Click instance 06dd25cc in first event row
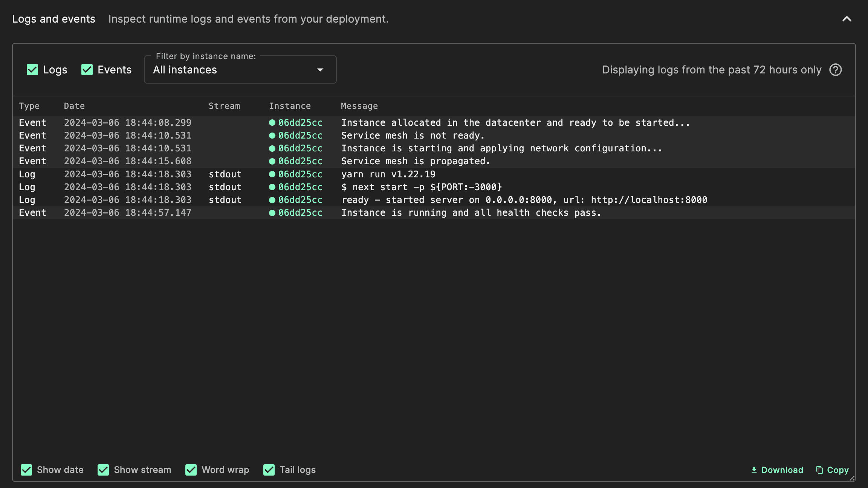Screen dimensions: 868x488 tap(300, 122)
